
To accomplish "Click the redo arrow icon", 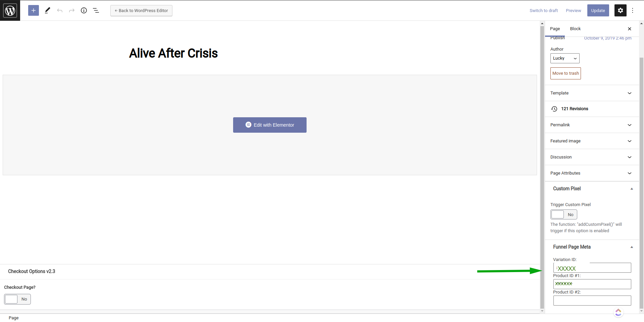I will point(72,10).
